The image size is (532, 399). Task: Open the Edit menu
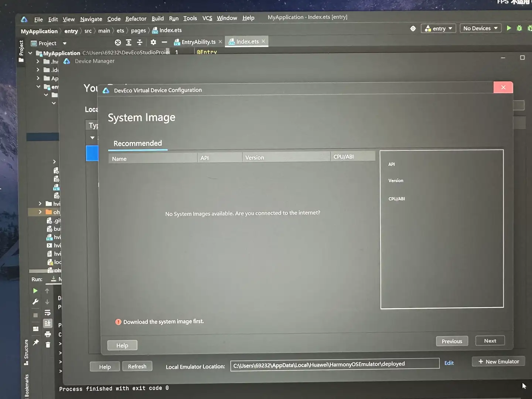(53, 19)
